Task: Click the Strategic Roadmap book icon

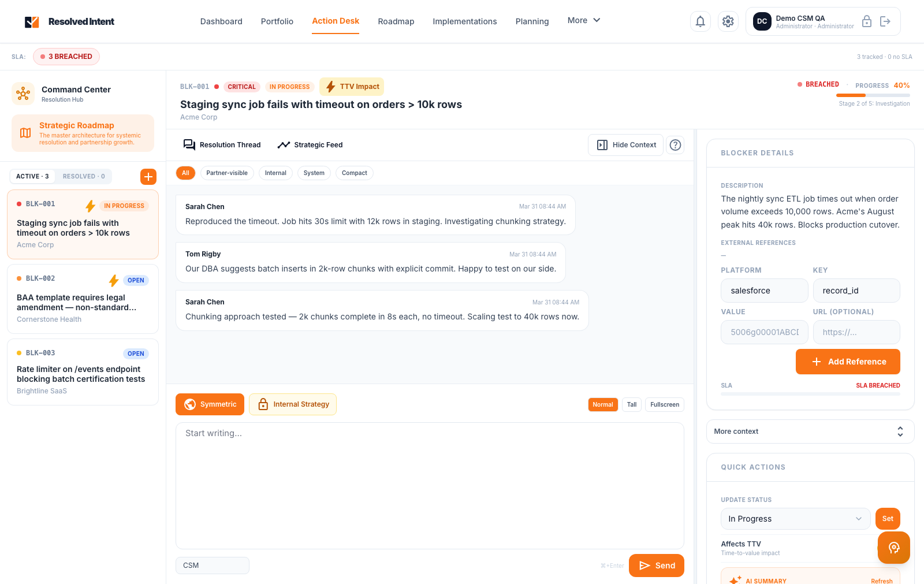Action: pos(25,133)
